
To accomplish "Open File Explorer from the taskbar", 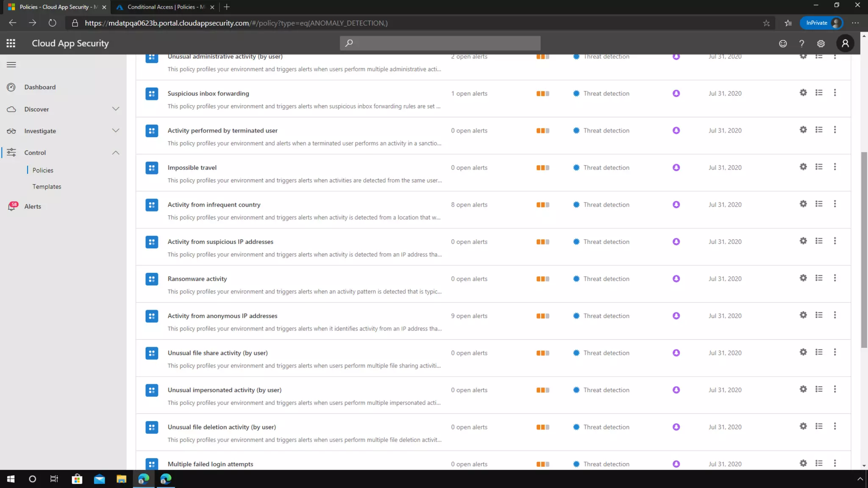I will [x=122, y=479].
